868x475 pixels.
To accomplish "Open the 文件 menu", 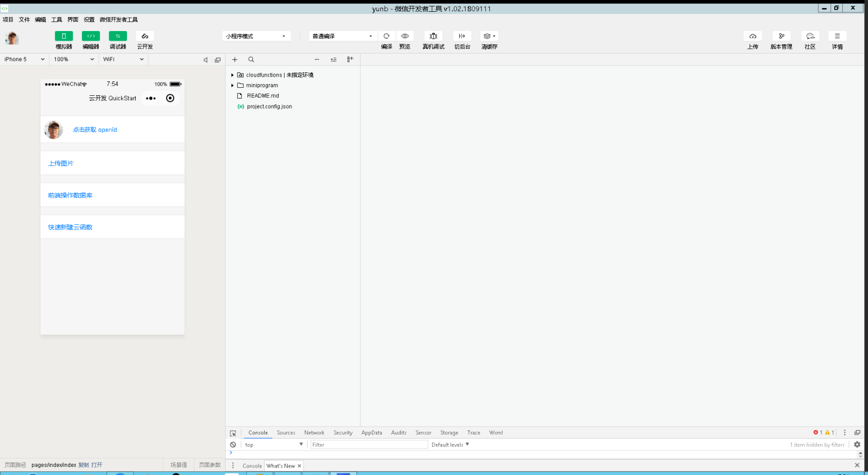I will [x=24, y=19].
